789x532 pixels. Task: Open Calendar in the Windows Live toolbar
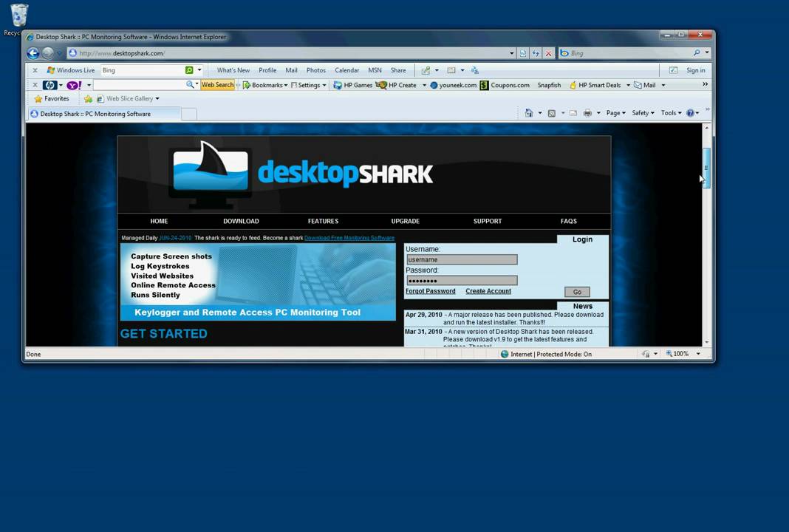pos(346,70)
